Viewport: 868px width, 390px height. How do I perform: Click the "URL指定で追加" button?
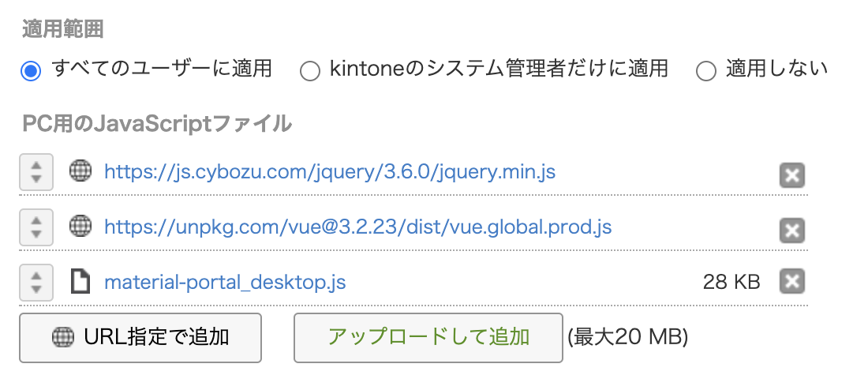coord(140,338)
